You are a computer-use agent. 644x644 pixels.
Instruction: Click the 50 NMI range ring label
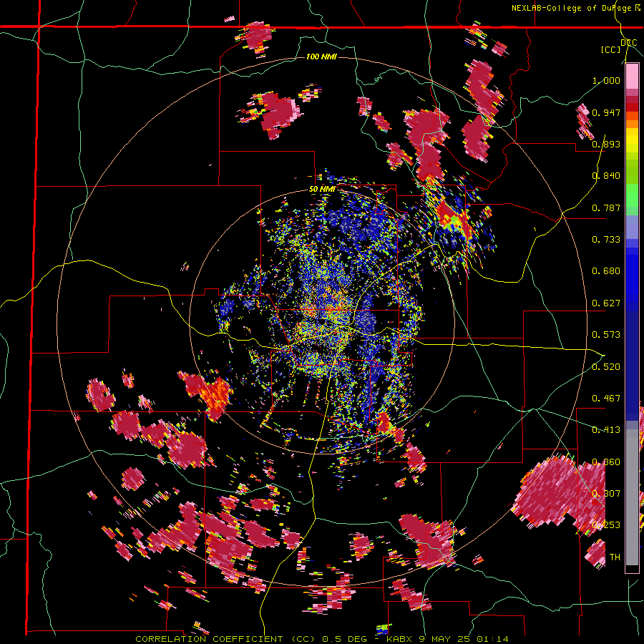point(322,189)
